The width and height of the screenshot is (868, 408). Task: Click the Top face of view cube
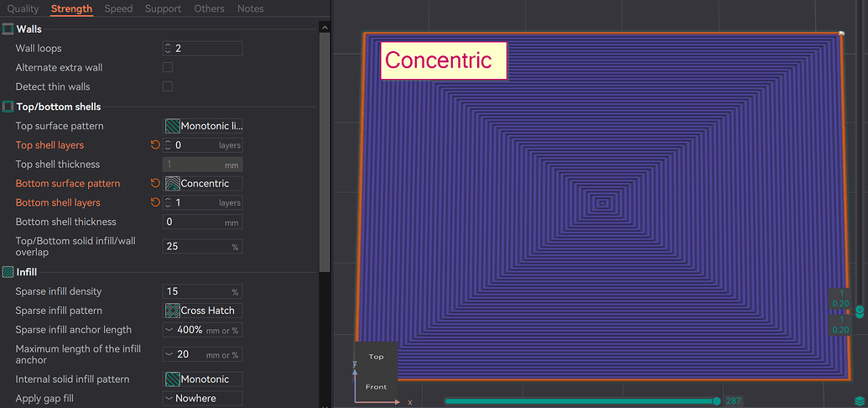pos(376,357)
